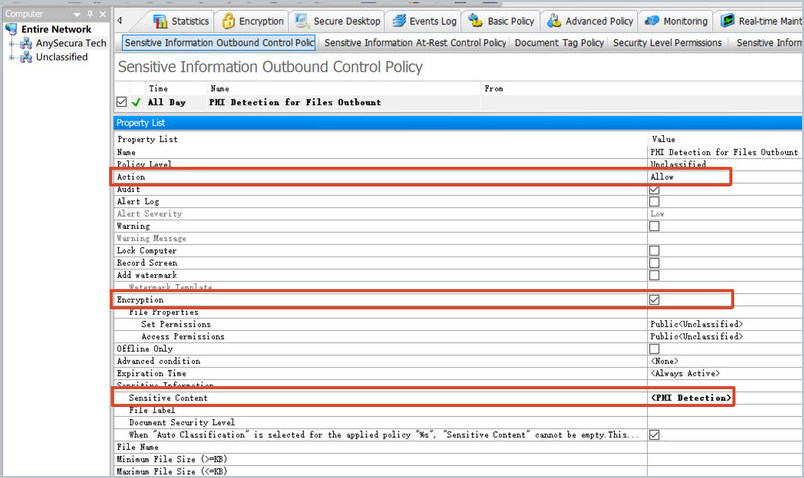Click the Name property value field
Viewport: 804px width, 478px height.
tap(724, 152)
